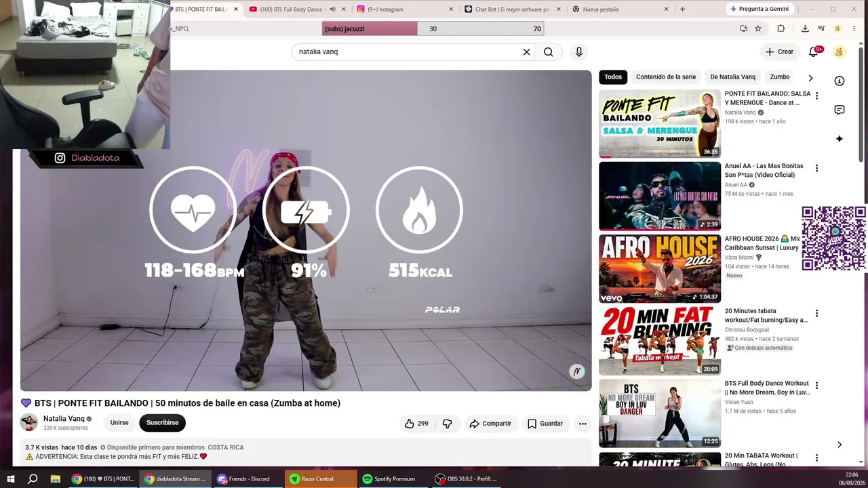This screenshot has width=868, height=488.
Task: Open the BTS No More Dream thumbnail
Action: [660, 413]
